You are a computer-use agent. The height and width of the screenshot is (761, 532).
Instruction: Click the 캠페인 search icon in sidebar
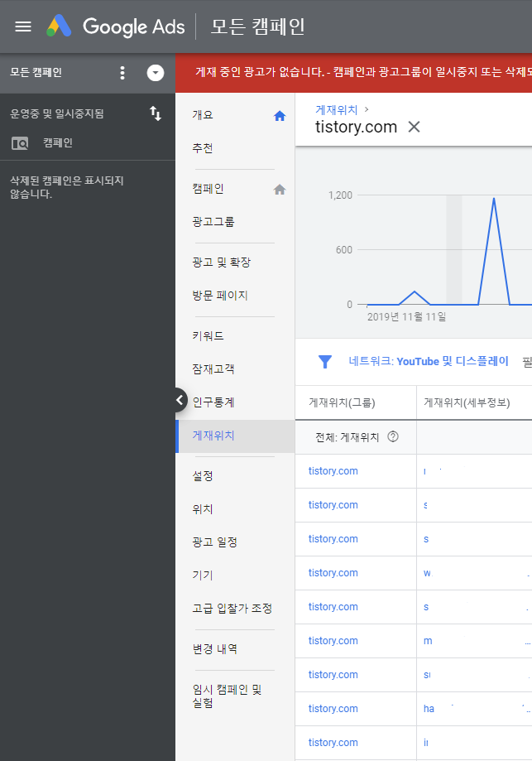click(20, 143)
